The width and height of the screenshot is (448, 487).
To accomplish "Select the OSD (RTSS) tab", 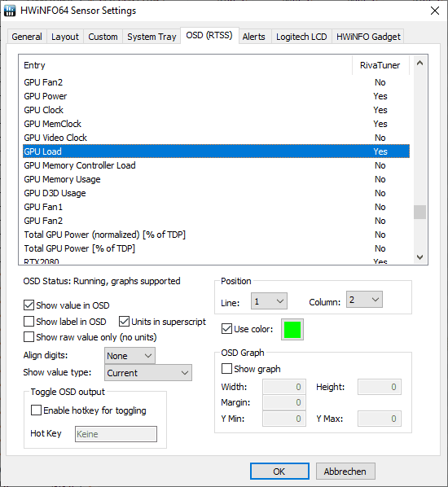I will point(209,35).
